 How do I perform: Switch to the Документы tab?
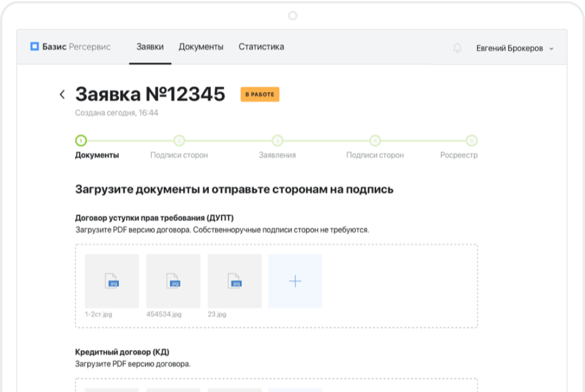[201, 47]
